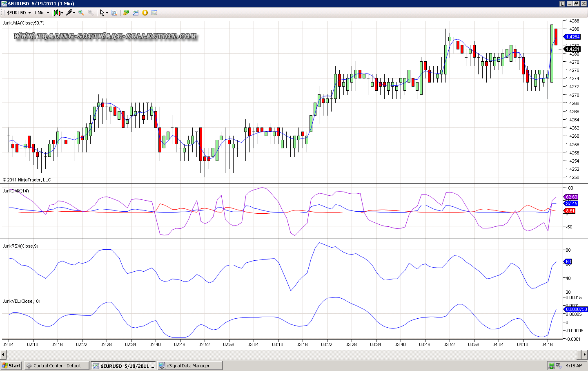Open the chart trader money icon
The width and height of the screenshot is (588, 371).
126,13
